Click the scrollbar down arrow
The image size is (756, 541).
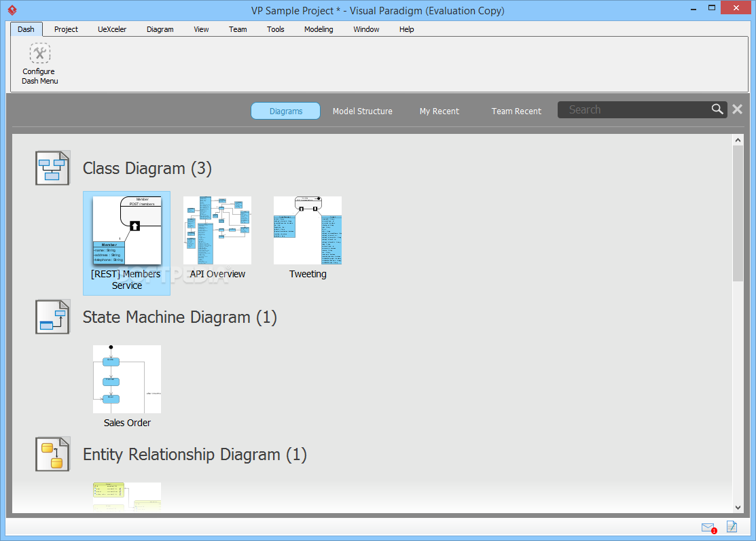click(738, 507)
